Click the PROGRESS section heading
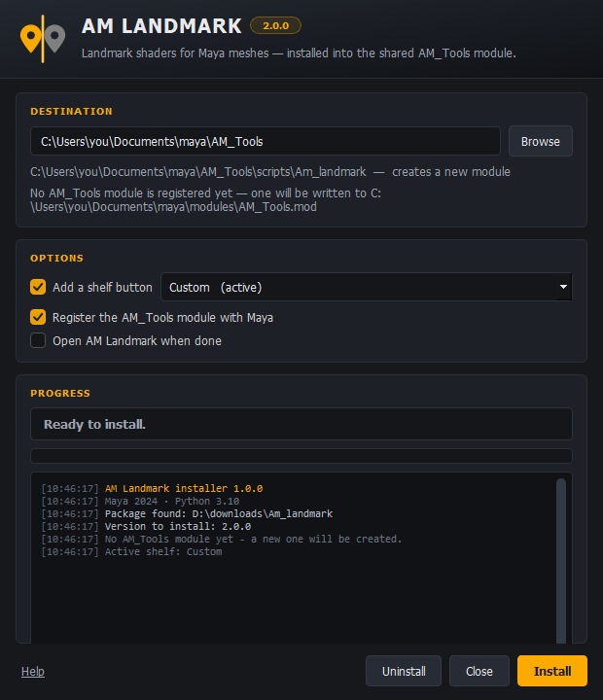603x700 pixels. 60,394
